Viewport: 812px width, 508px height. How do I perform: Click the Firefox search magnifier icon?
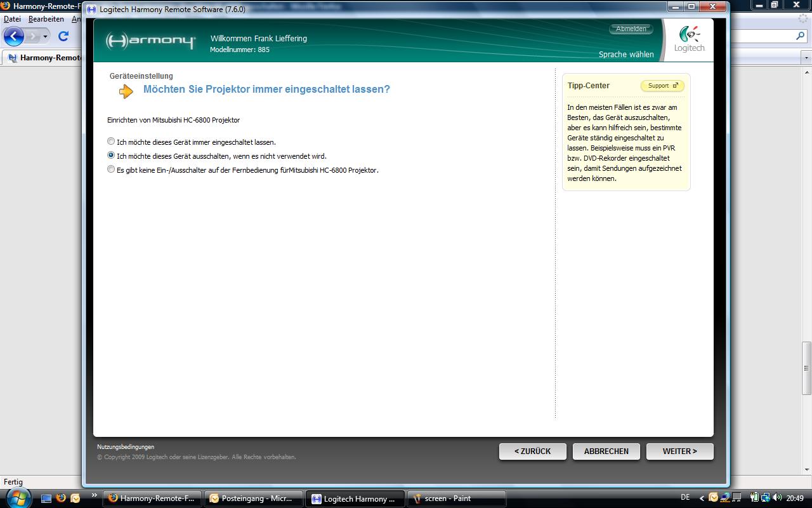pos(801,36)
